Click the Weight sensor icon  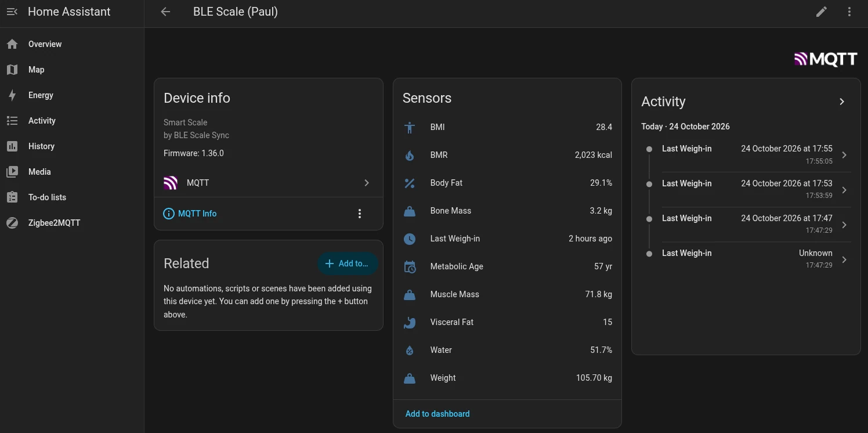(410, 378)
